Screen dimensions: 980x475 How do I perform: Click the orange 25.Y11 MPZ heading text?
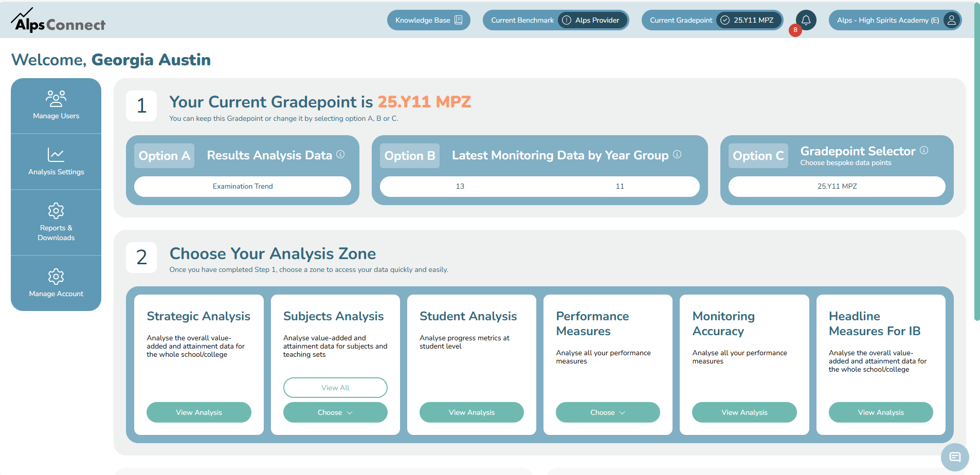click(x=424, y=102)
